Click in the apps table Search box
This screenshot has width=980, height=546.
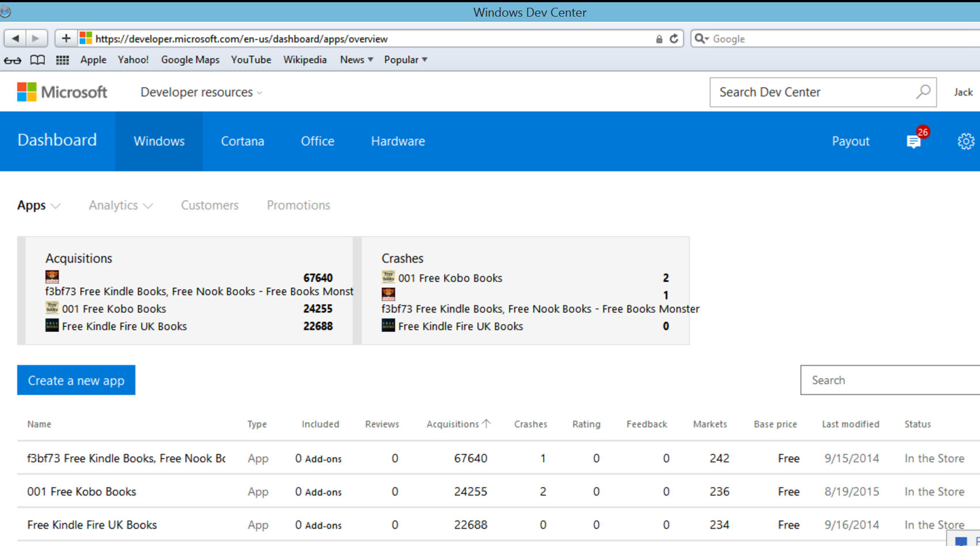[x=890, y=380]
